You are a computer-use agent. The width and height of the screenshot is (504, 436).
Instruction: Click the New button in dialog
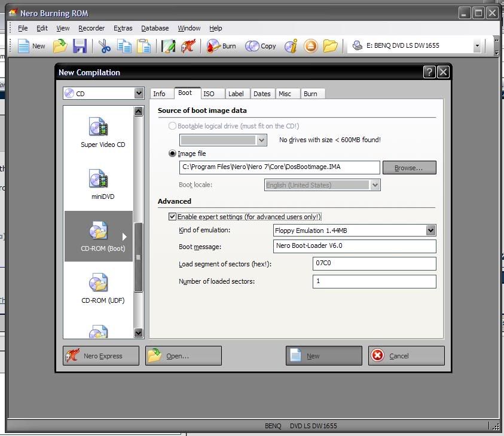coord(324,356)
